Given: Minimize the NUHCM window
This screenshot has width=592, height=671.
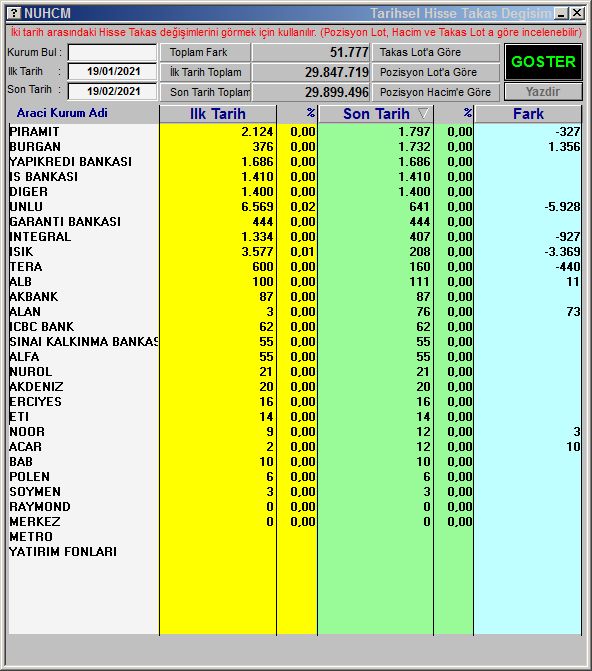Looking at the screenshot, I should point(561,13).
